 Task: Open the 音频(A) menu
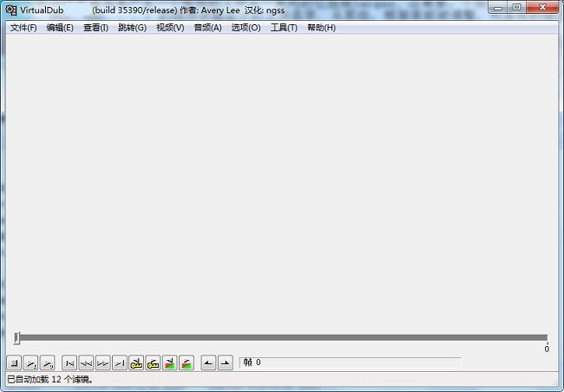pyautogui.click(x=207, y=28)
